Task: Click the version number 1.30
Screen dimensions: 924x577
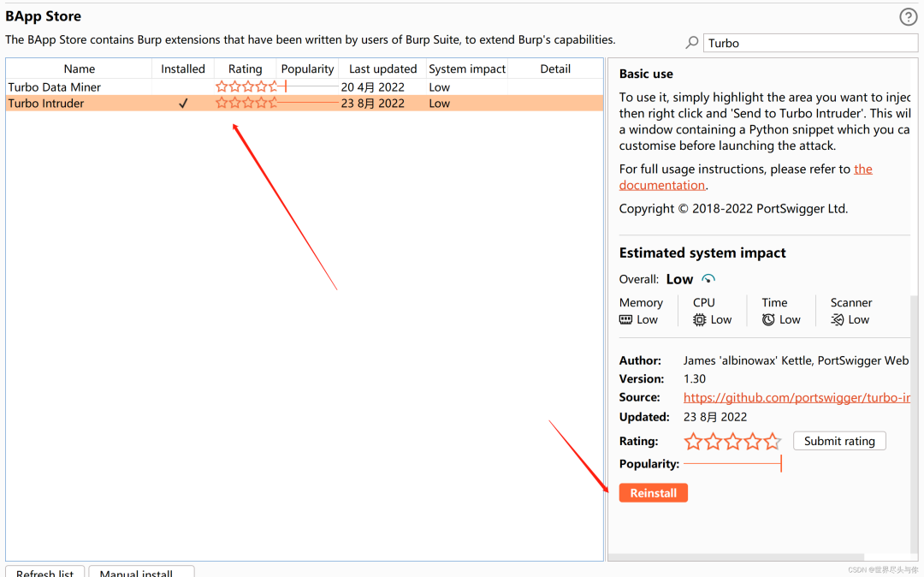Action: 694,379
